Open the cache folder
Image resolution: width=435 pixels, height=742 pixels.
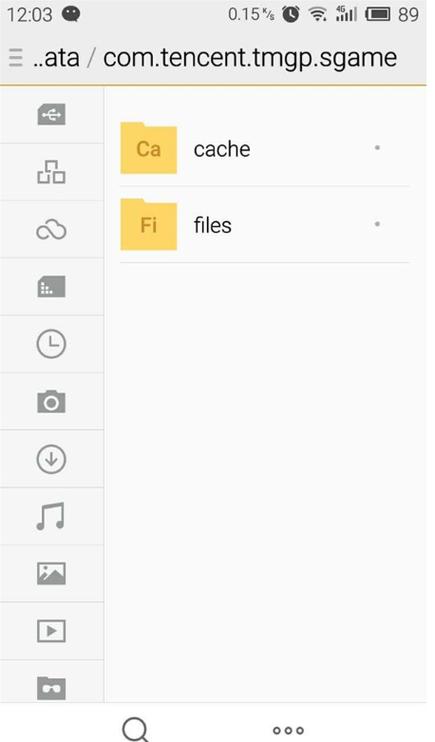(x=264, y=149)
